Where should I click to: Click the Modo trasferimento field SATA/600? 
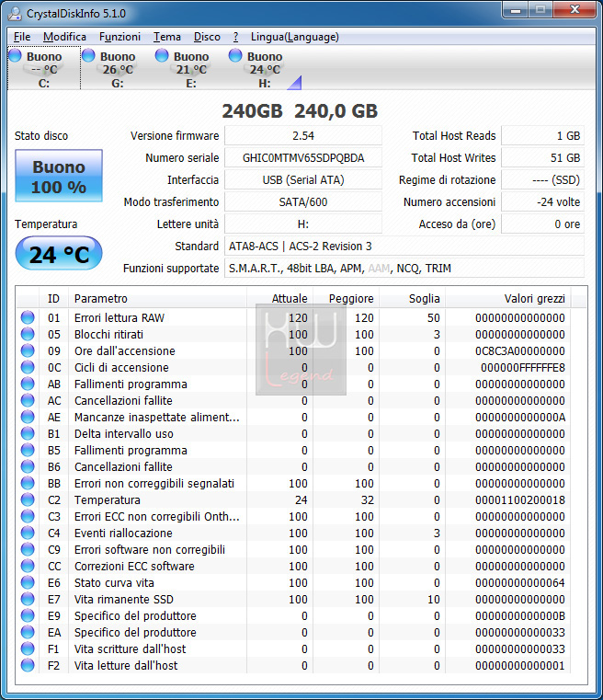click(303, 201)
